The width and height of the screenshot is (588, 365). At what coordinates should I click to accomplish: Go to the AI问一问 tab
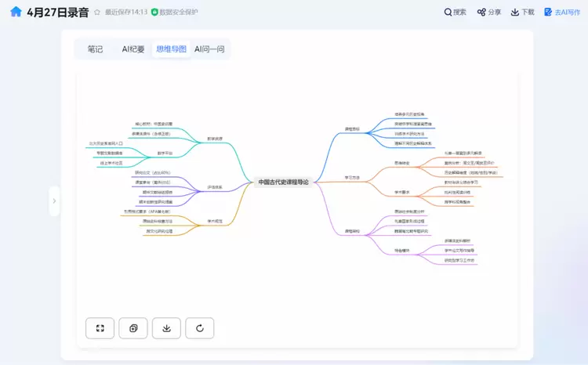(x=209, y=49)
